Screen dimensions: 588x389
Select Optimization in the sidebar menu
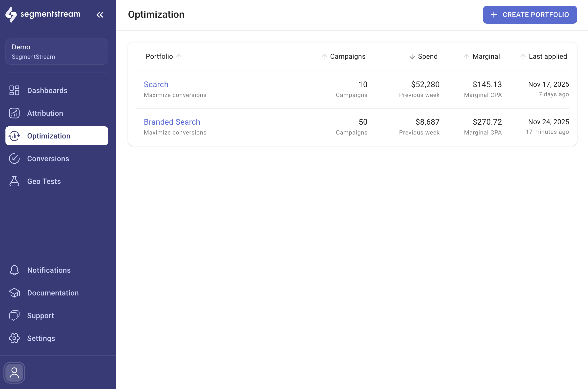[x=49, y=136]
